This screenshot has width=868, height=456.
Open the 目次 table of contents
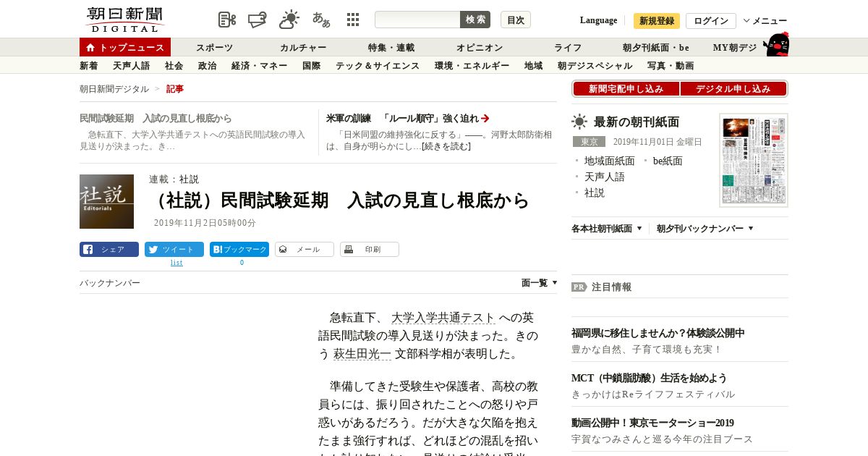(x=516, y=20)
